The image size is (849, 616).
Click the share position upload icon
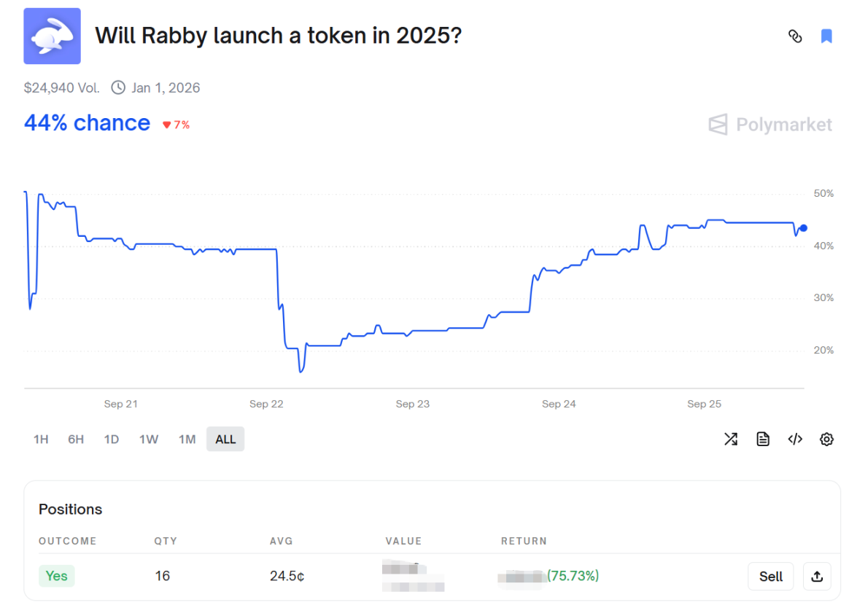[x=817, y=577]
